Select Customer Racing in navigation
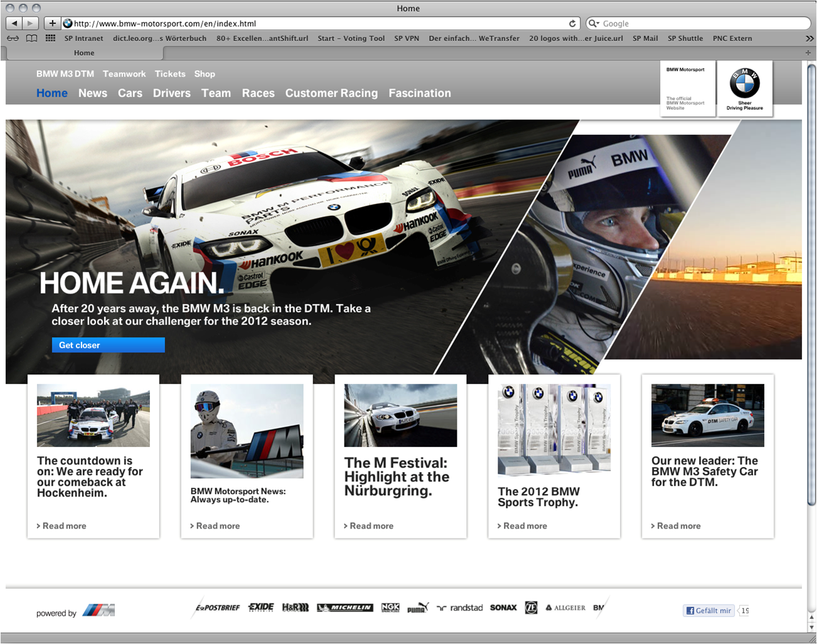The image size is (817, 644). pos(331,93)
